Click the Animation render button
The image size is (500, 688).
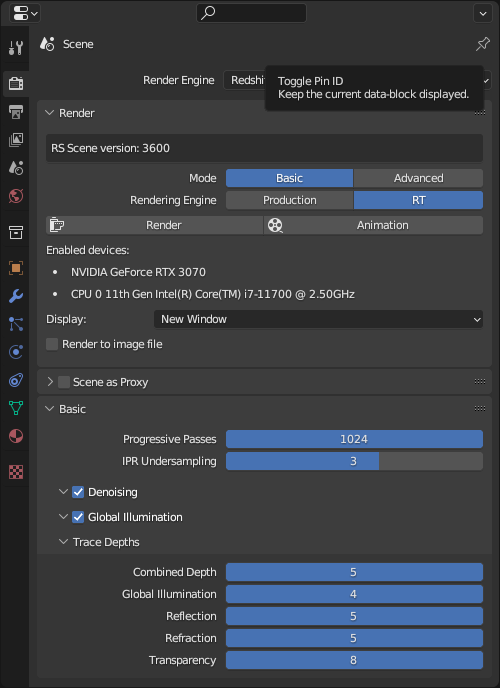click(373, 225)
